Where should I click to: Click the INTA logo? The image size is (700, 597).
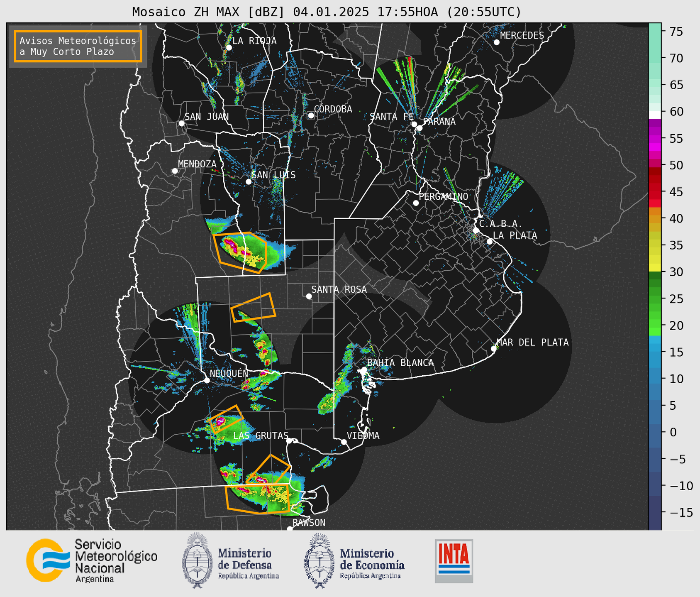454,561
